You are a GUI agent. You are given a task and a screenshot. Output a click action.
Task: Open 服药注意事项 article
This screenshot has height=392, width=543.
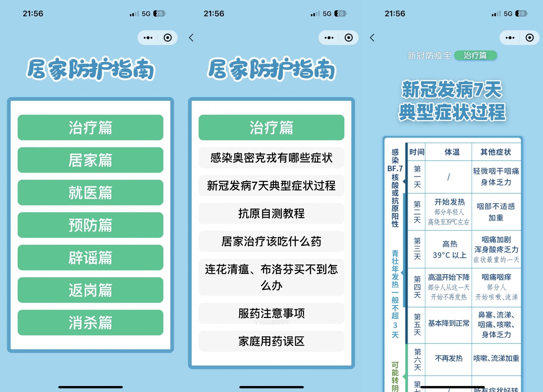[271, 313]
